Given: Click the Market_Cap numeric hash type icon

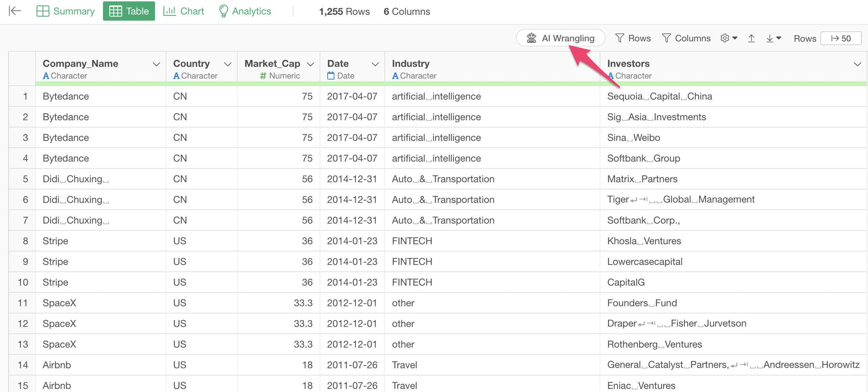Looking at the screenshot, I should point(263,76).
